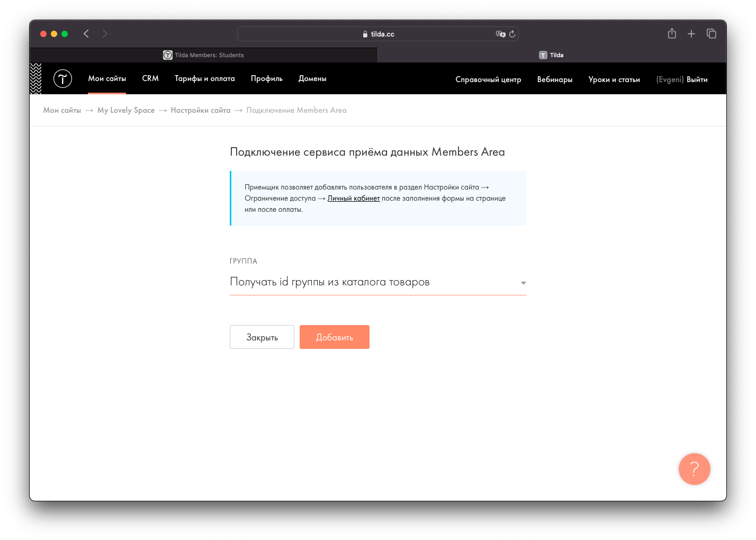
Task: Click the page heading about Members Area
Action: (367, 152)
